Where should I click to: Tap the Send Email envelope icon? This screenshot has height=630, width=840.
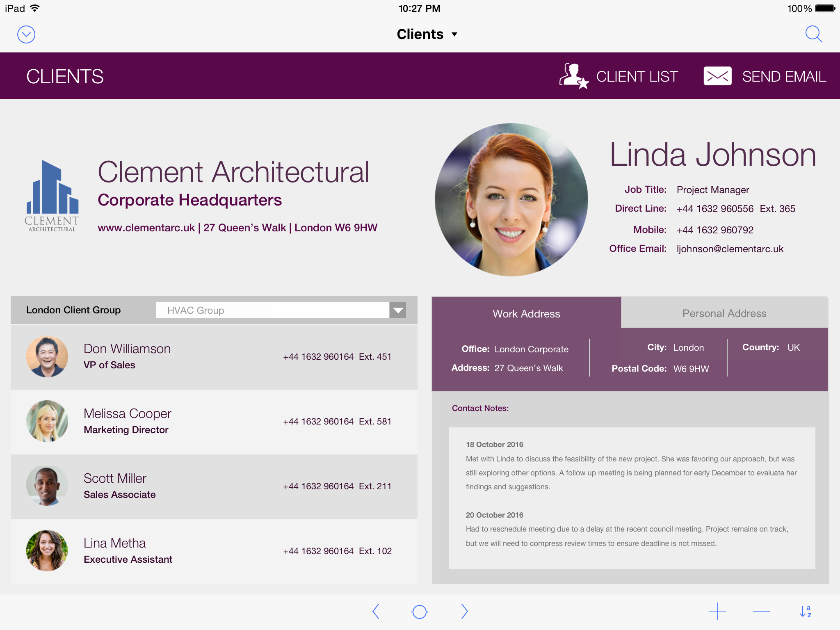(717, 76)
